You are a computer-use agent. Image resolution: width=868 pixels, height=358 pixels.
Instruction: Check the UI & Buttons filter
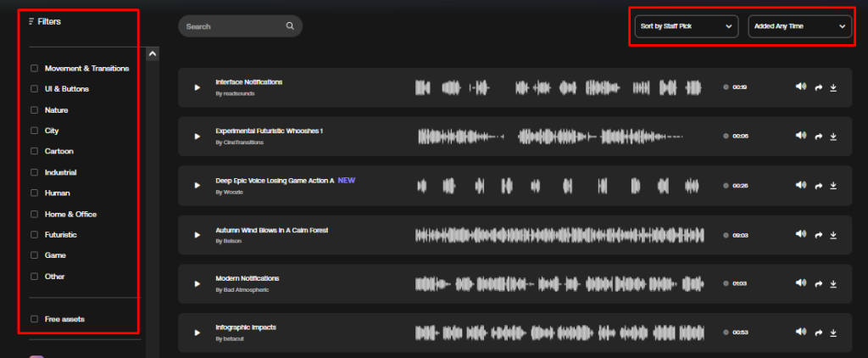pyautogui.click(x=34, y=89)
